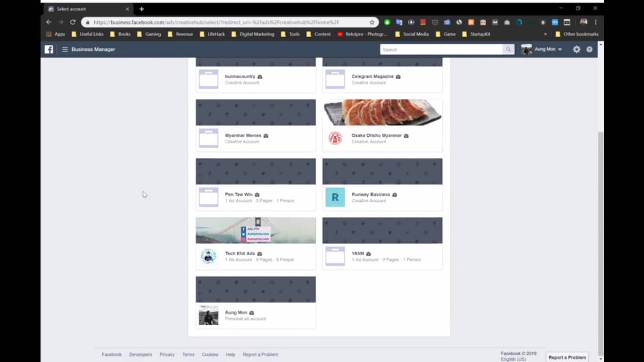Click the burmacountry placeholder icon
Image resolution: width=644 pixels, height=362 pixels.
coord(208,79)
